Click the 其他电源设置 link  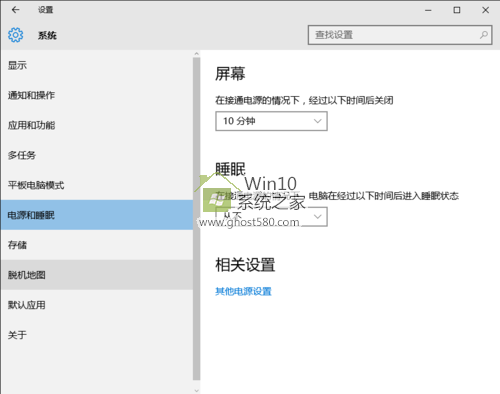click(x=243, y=291)
